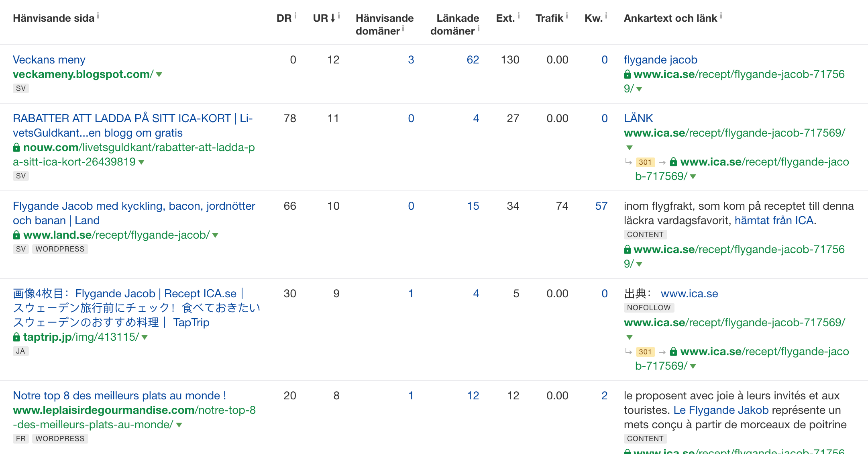
Task: Expand dropdown after www.land.se recept URL
Action: click(215, 235)
